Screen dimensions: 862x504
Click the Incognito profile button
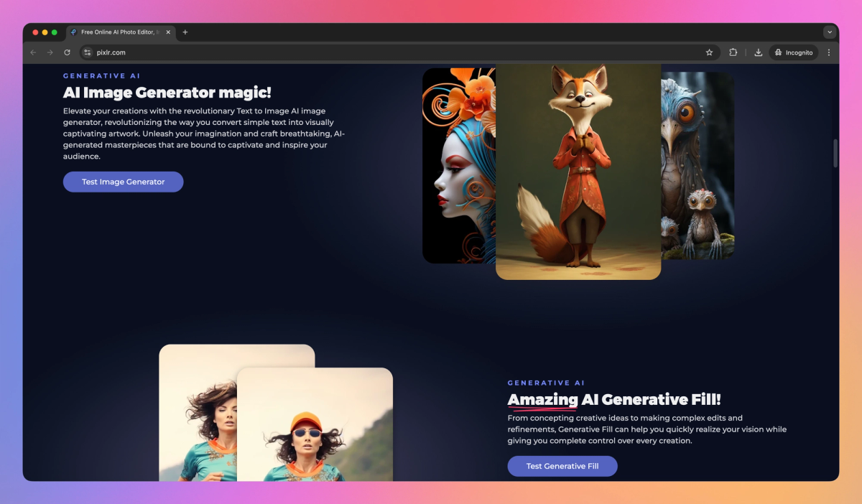tap(794, 52)
